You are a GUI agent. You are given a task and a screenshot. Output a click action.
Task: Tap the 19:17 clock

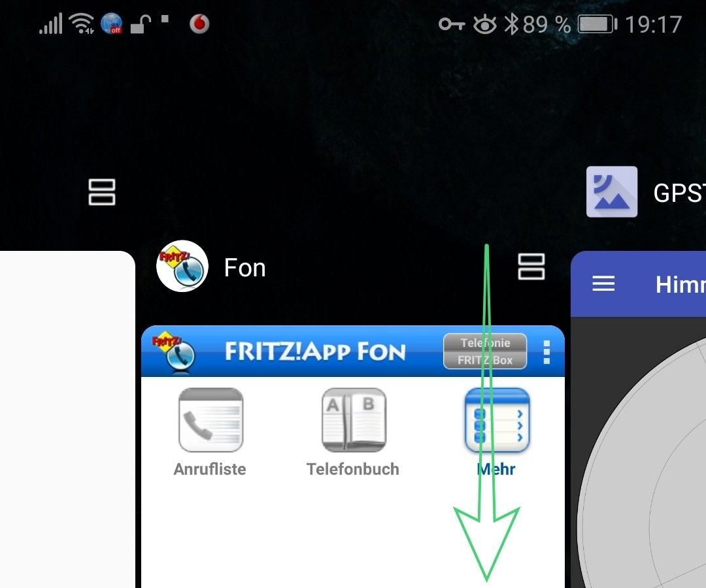[654, 24]
